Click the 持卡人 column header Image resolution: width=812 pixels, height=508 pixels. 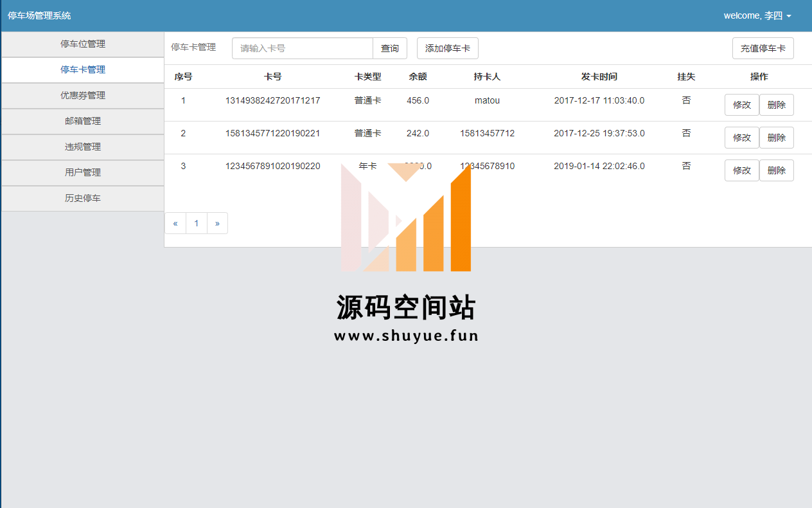pos(487,77)
